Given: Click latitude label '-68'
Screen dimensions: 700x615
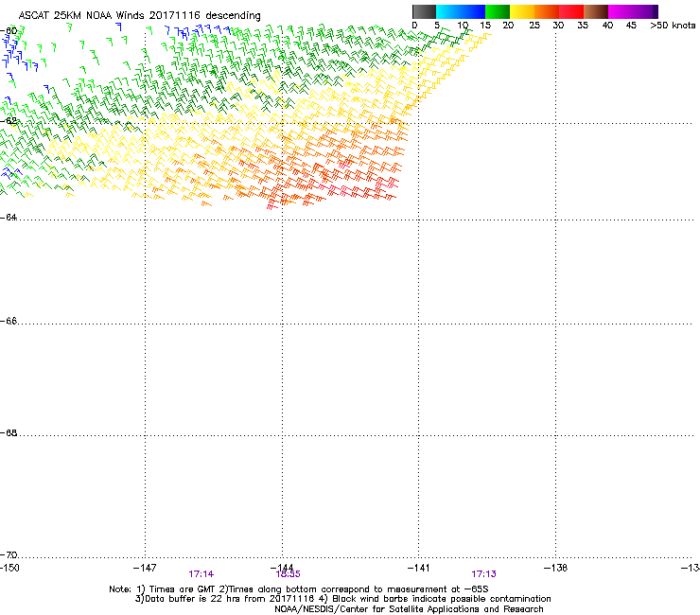Looking at the screenshot, I should coord(9,433).
